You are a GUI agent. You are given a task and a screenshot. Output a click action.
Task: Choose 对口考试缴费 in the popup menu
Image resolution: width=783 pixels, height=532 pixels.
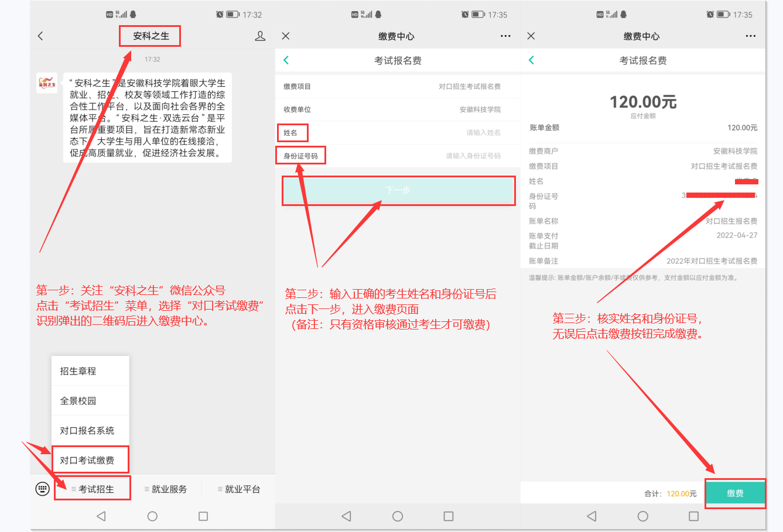(x=90, y=461)
